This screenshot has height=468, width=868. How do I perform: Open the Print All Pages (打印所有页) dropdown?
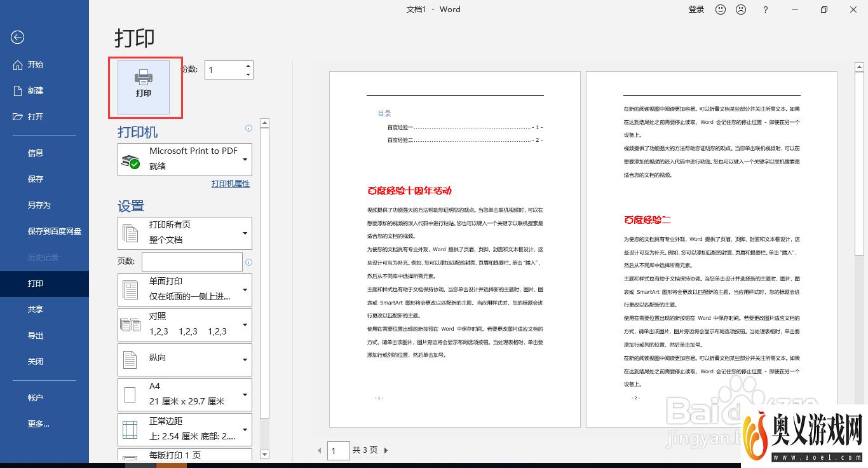click(185, 233)
